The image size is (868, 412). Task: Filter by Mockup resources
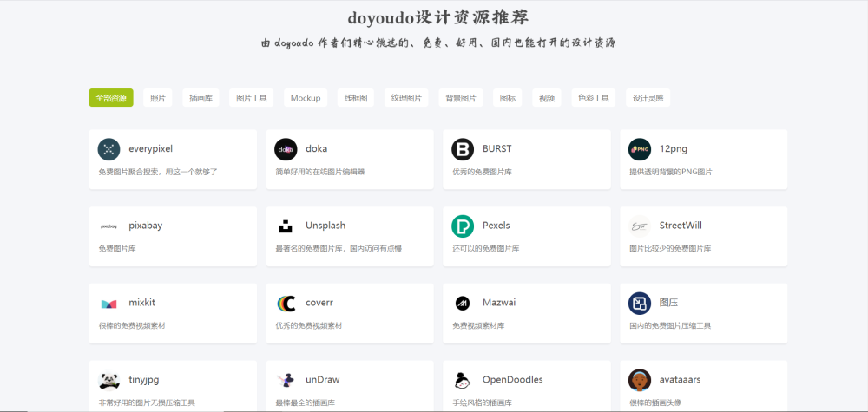tap(306, 98)
